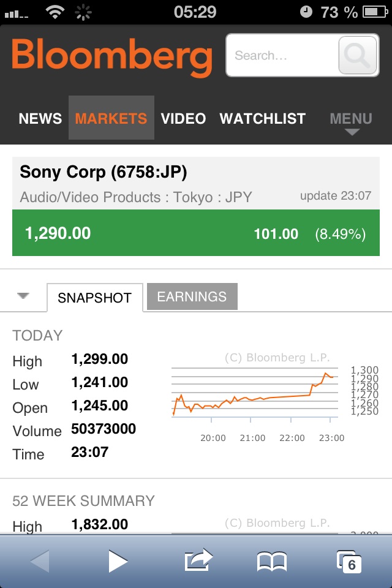Expand the MENU dropdown

tap(351, 120)
